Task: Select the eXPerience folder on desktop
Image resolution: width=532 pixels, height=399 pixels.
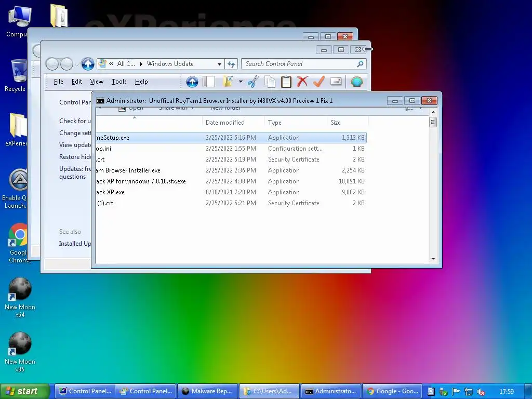Action: 16,129
